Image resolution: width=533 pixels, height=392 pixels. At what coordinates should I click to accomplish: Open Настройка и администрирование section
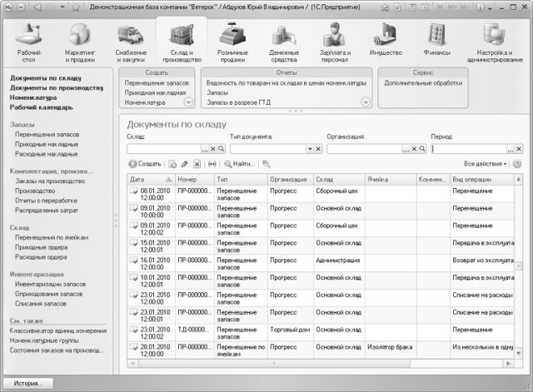pos(495,42)
